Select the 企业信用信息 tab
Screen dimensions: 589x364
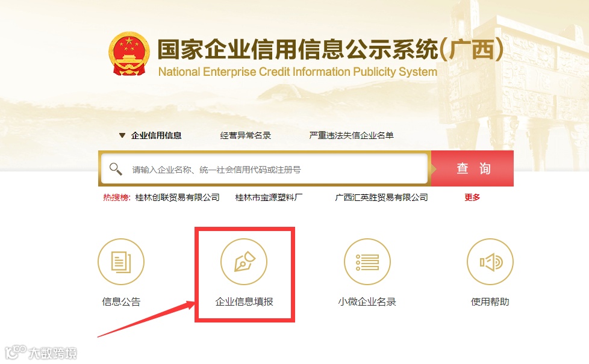[156, 135]
